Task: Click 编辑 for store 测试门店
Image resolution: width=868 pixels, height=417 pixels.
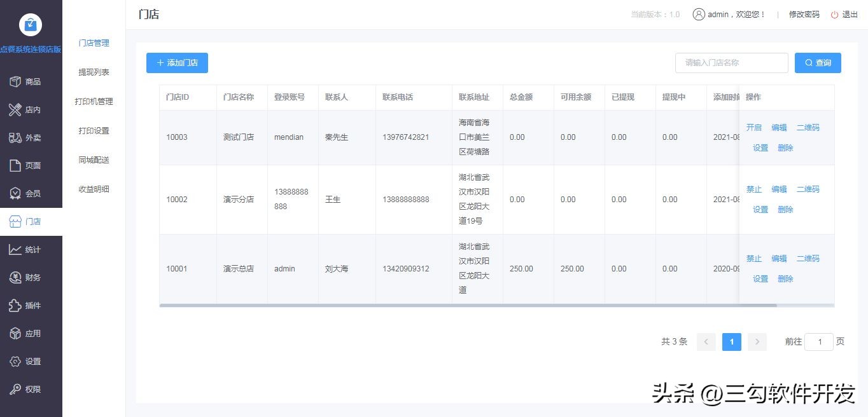Action: point(780,127)
